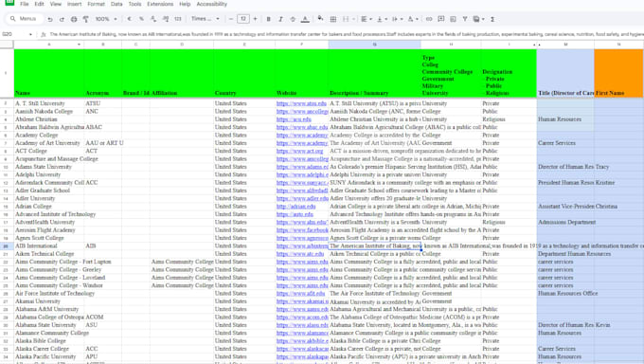Select row 20 header
Viewport: 644px width, 364px height.
[x=7, y=246]
